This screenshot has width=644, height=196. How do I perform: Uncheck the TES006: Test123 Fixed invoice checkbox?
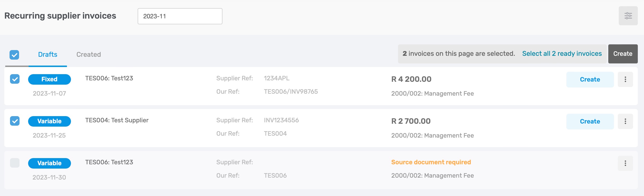(15, 79)
